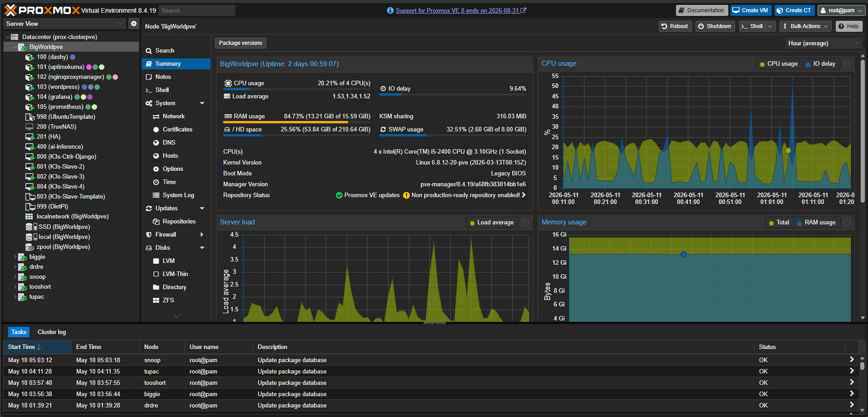Open the Shell dropdown arrow
Image resolution: width=868 pixels, height=417 pixels.
[x=770, y=26]
